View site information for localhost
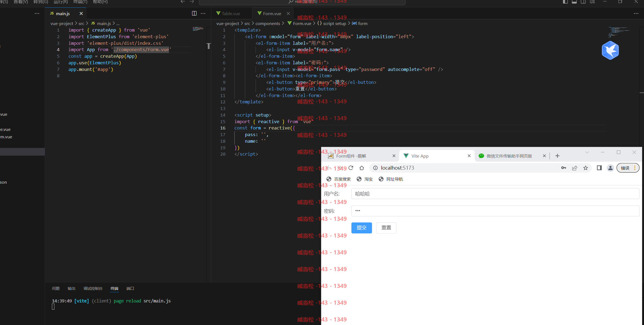Screen dimensions: 644x325 click(375, 168)
